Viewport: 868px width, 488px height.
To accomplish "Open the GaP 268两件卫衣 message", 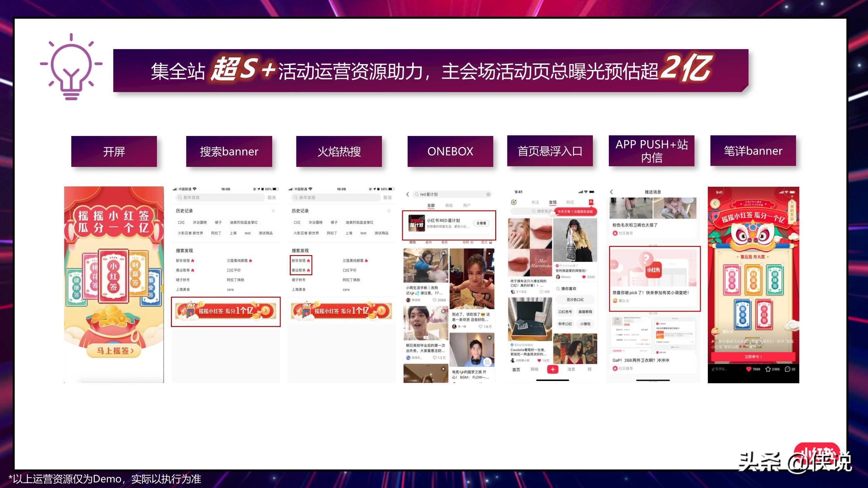I will (x=653, y=344).
